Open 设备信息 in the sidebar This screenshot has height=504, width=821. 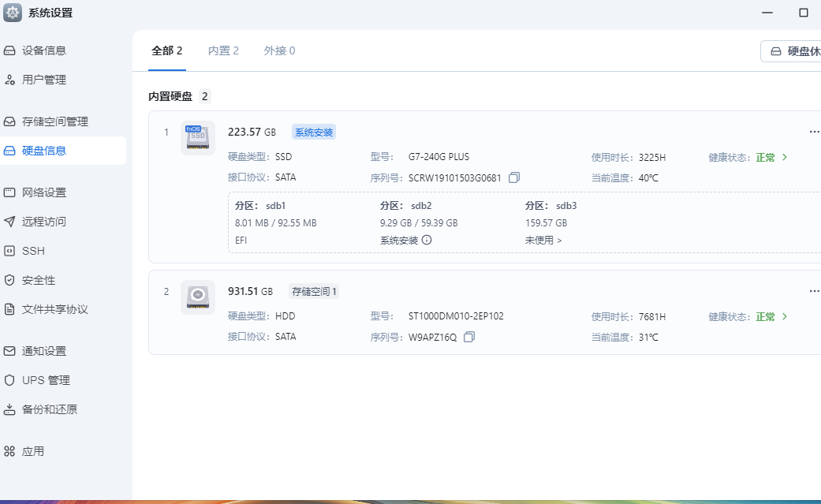(44, 50)
